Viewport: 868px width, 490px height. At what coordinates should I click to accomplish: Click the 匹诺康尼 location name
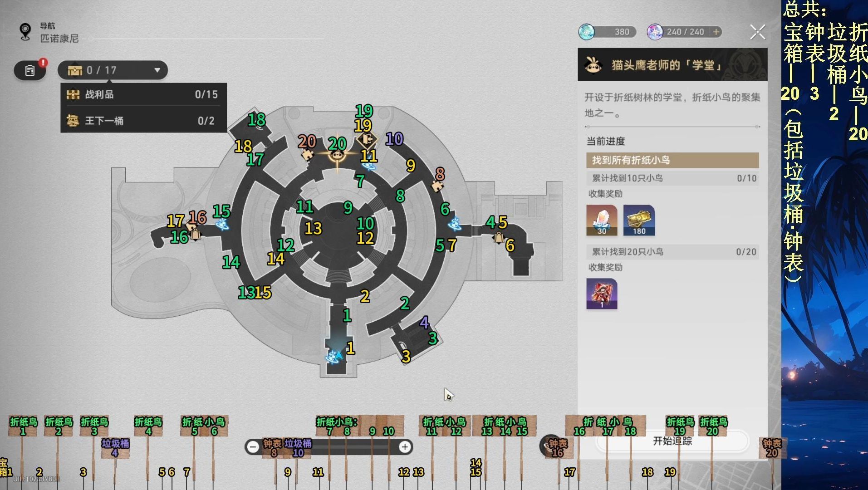[59, 39]
